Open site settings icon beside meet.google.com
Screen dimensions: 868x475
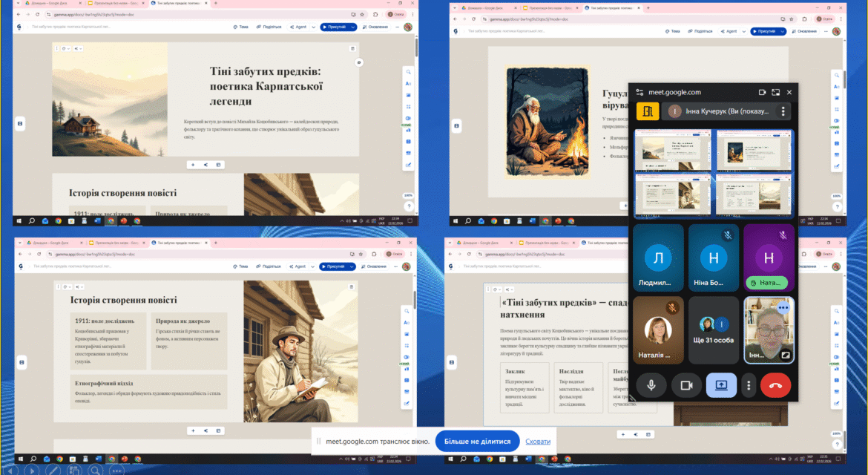click(x=640, y=93)
